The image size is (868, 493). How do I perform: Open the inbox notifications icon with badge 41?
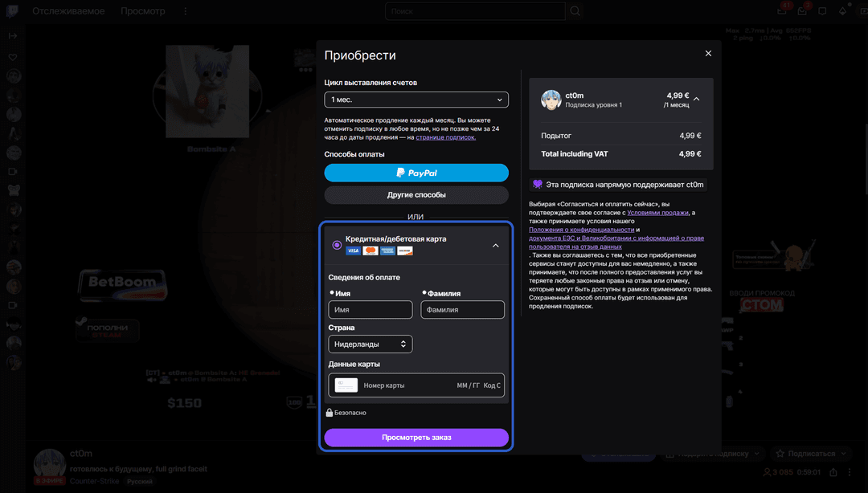point(782,10)
